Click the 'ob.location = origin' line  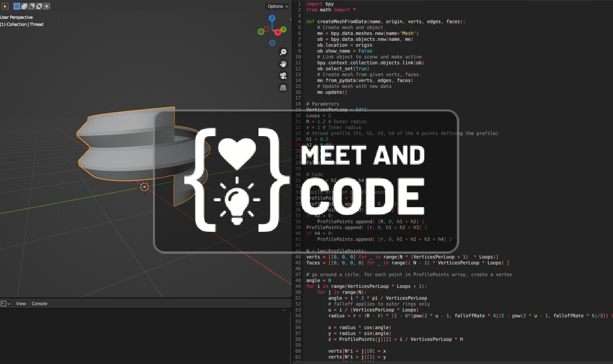pos(345,45)
